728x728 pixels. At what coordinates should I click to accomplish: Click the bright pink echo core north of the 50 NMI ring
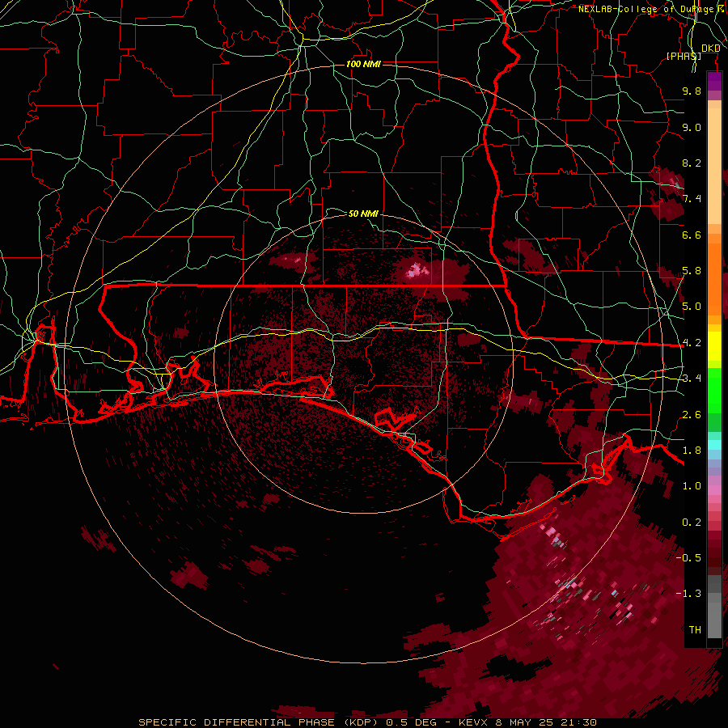pos(415,271)
